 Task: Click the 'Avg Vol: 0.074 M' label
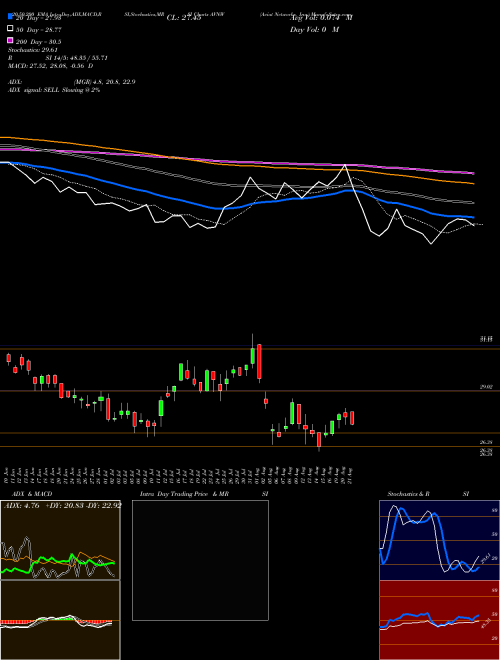(x=321, y=18)
